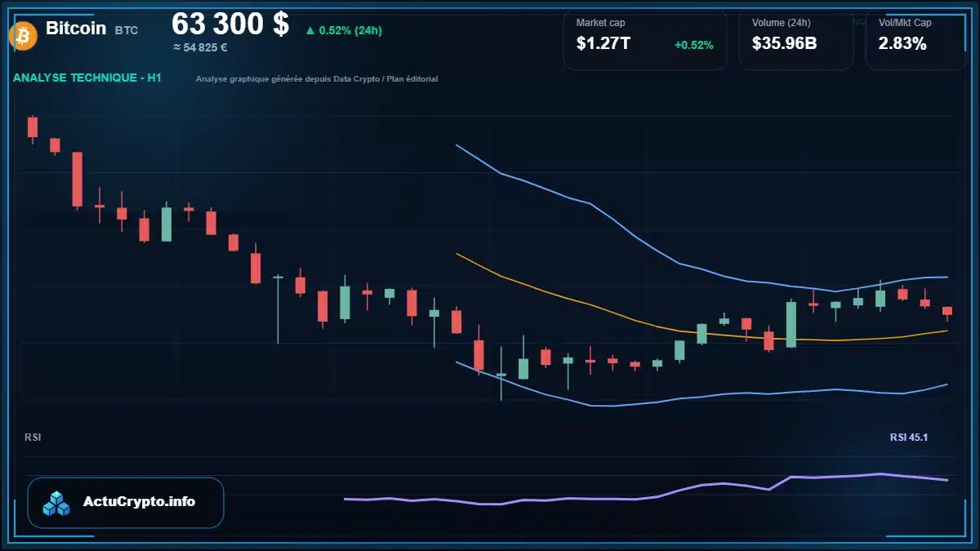Open the Market cap card

[x=645, y=39]
